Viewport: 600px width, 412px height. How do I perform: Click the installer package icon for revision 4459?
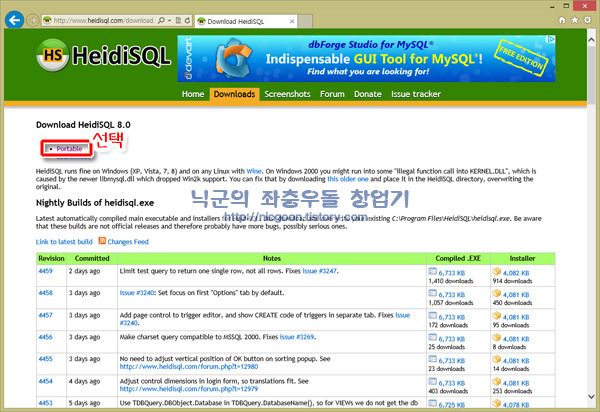tap(497, 271)
